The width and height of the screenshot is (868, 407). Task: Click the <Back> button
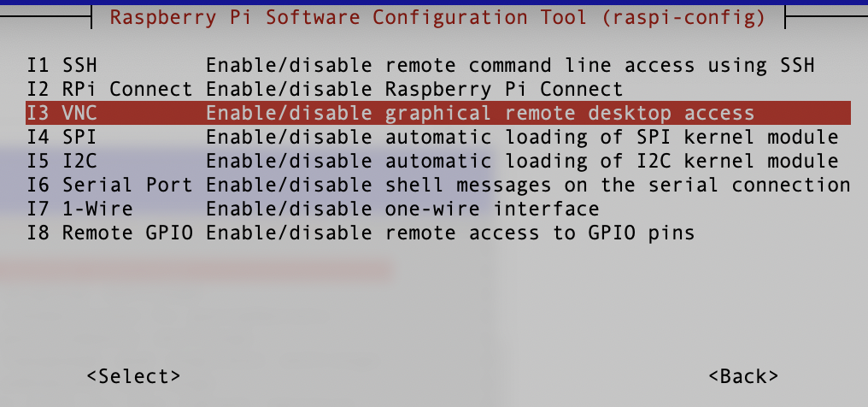[x=743, y=376]
